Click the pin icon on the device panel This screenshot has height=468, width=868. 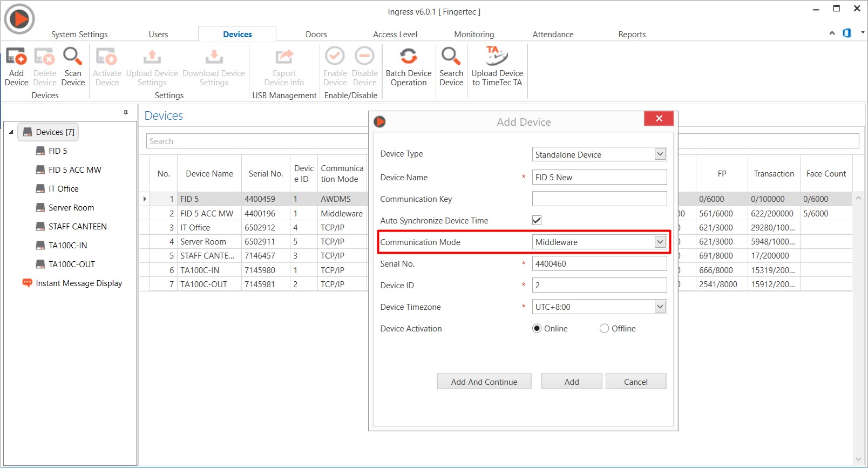126,113
